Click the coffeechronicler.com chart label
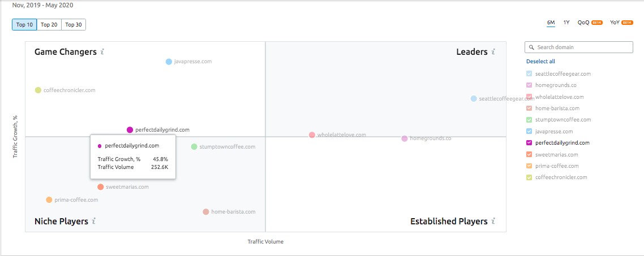 (x=69, y=90)
